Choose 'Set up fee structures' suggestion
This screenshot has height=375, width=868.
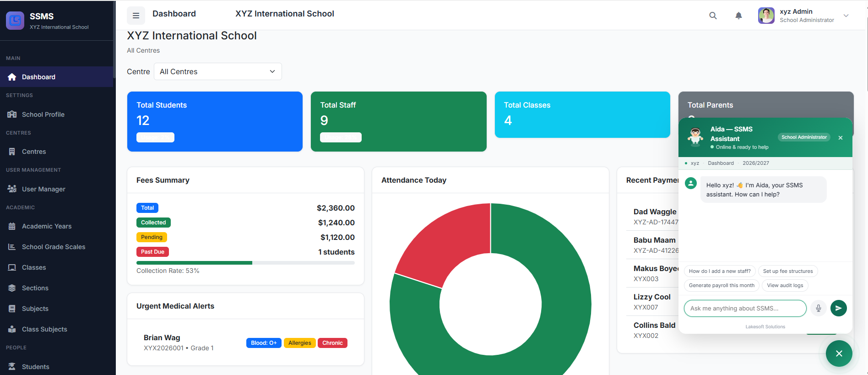[788, 271]
